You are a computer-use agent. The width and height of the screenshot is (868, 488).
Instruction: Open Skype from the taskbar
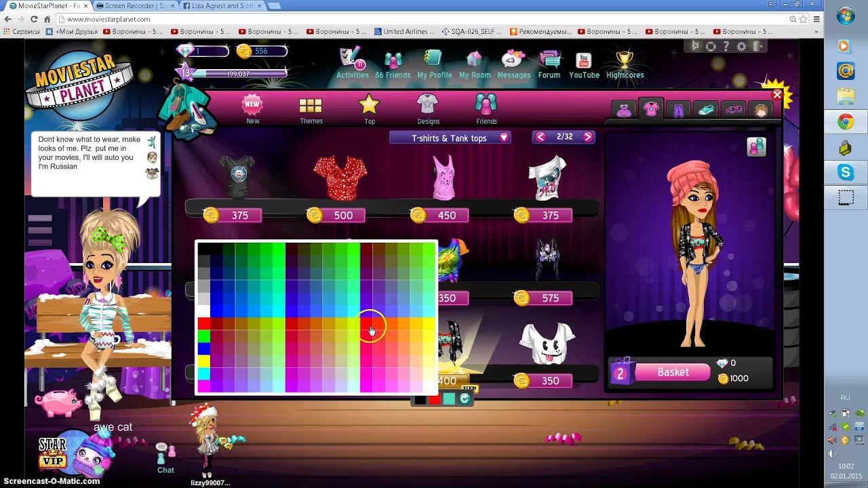[846, 173]
